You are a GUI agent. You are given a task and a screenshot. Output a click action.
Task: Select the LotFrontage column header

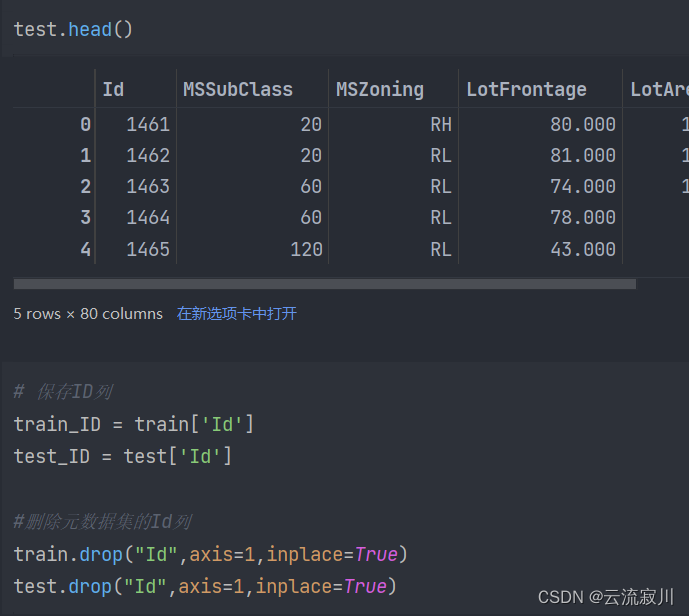[x=526, y=90]
